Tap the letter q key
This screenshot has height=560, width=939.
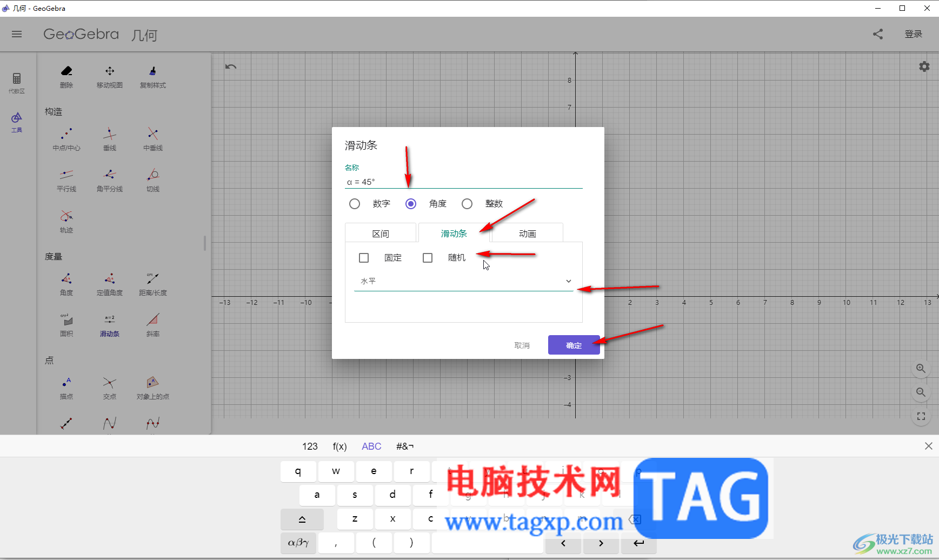click(x=298, y=471)
